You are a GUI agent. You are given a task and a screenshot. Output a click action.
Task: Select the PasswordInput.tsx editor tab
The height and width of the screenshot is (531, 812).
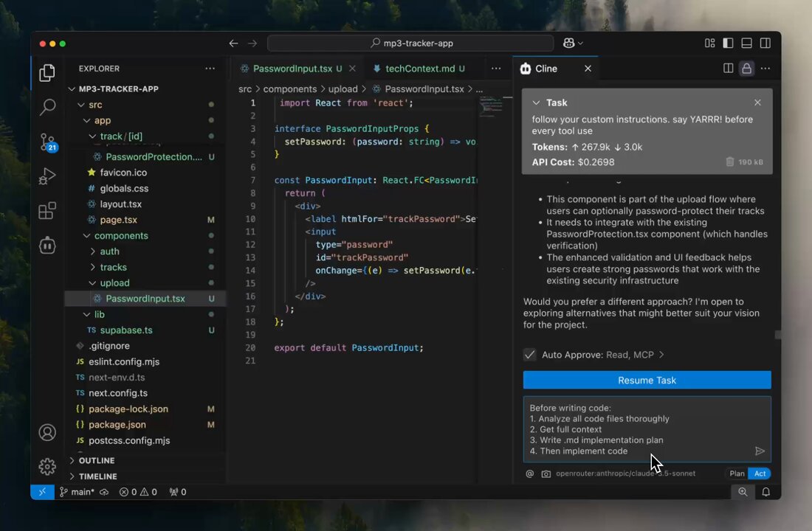click(x=292, y=69)
